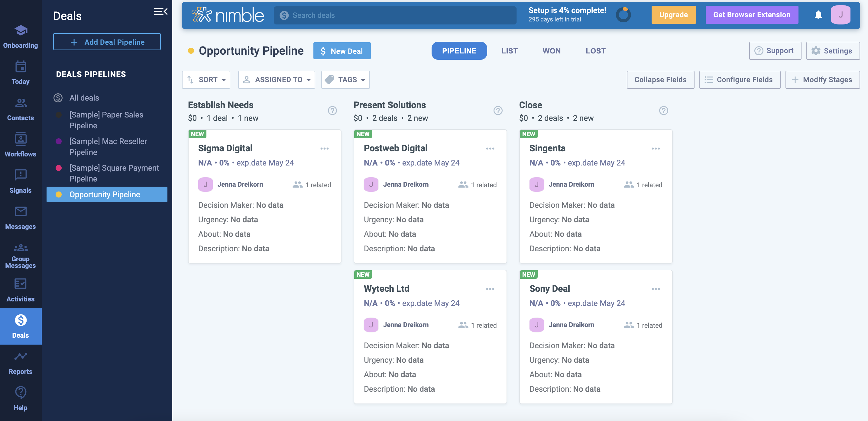Click the New Deal button

[x=342, y=51]
